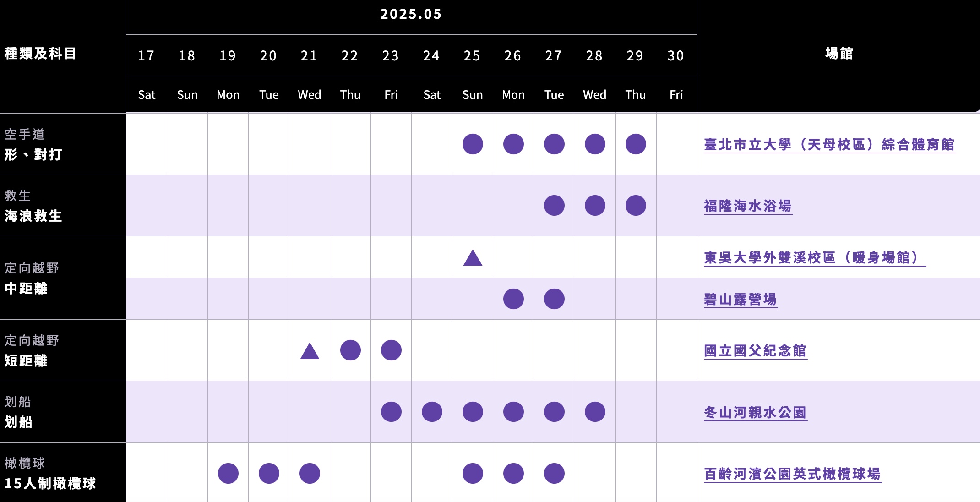This screenshot has height=502, width=980.
Task: Click the 短距離 circle marker on May 22
Action: click(x=350, y=350)
